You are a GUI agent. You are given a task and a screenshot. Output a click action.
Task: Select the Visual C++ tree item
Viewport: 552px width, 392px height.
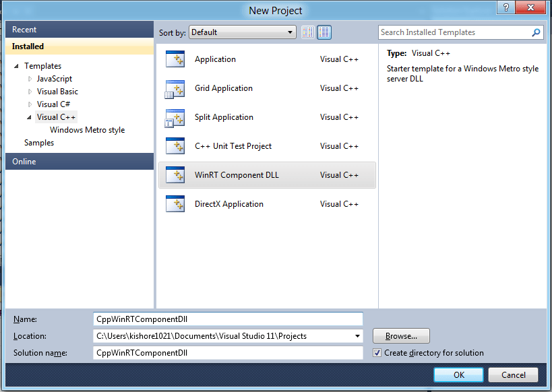[56, 117]
